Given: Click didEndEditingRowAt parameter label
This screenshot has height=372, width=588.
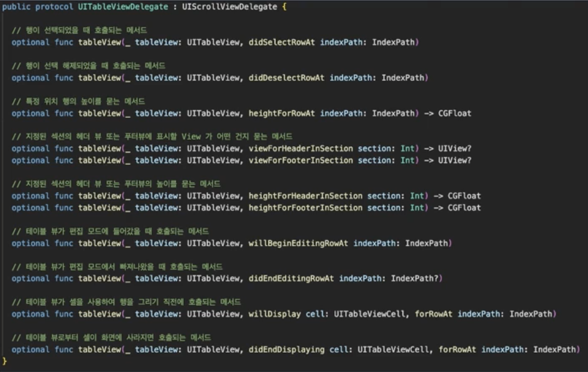Looking at the screenshot, I should coord(291,279).
